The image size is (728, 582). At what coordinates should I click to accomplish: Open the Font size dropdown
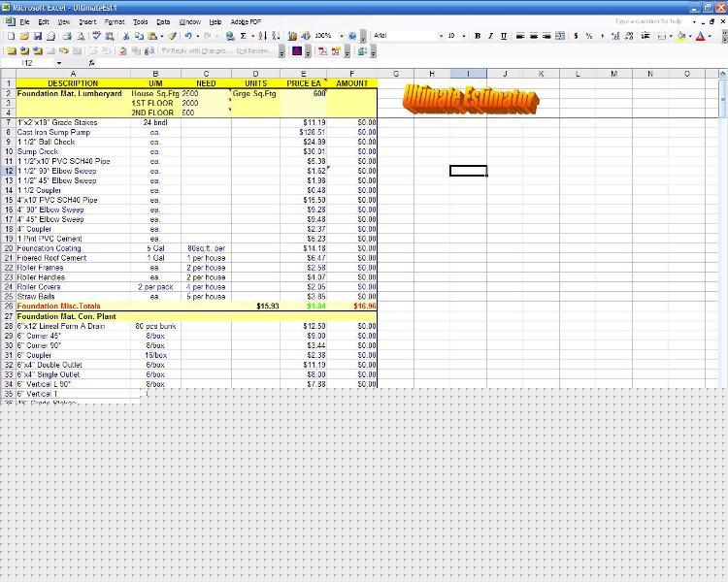[x=463, y=36]
